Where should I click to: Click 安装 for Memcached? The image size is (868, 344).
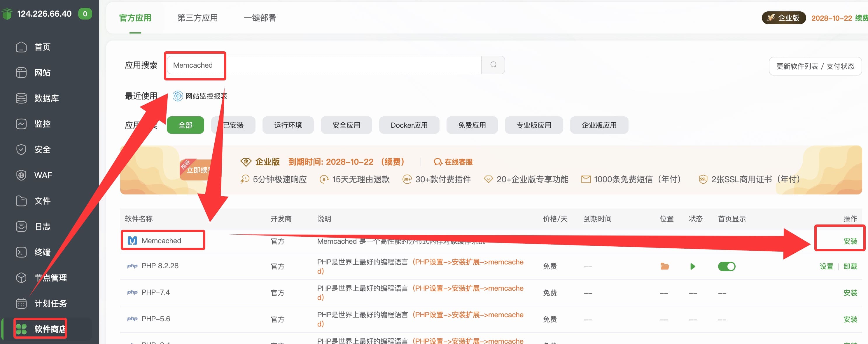[x=850, y=241]
